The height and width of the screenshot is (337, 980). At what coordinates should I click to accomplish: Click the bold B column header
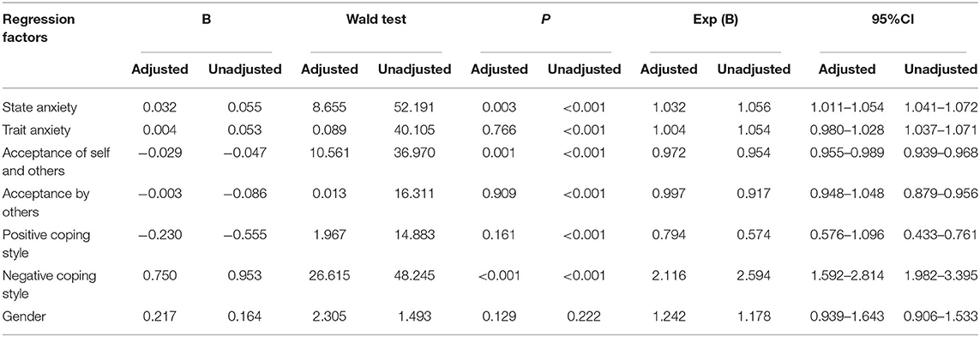(x=207, y=20)
